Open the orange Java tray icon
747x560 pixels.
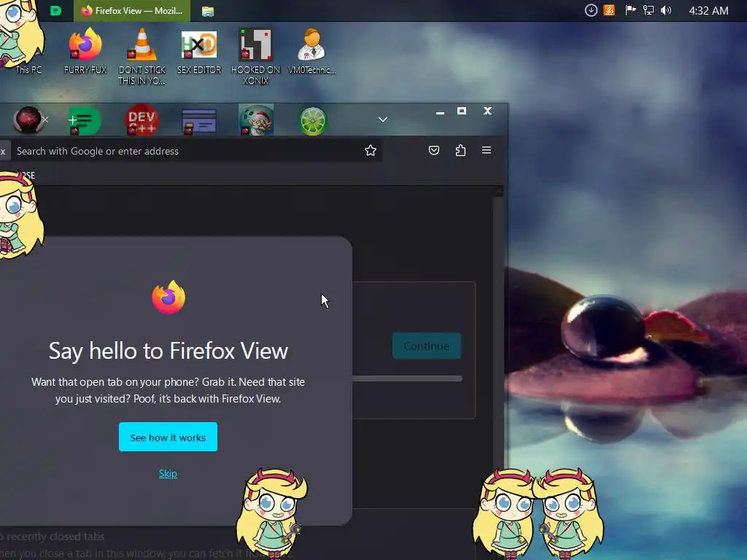(x=609, y=10)
